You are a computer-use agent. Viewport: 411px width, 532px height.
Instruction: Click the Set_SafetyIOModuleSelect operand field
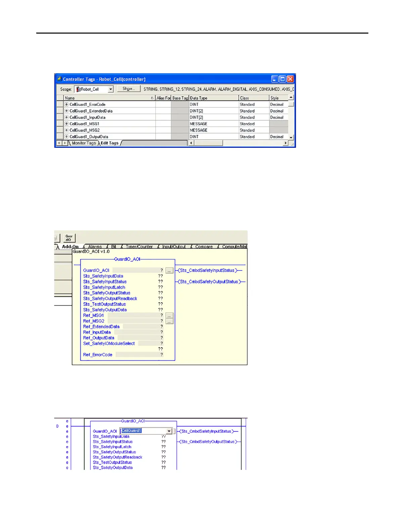coord(151,344)
